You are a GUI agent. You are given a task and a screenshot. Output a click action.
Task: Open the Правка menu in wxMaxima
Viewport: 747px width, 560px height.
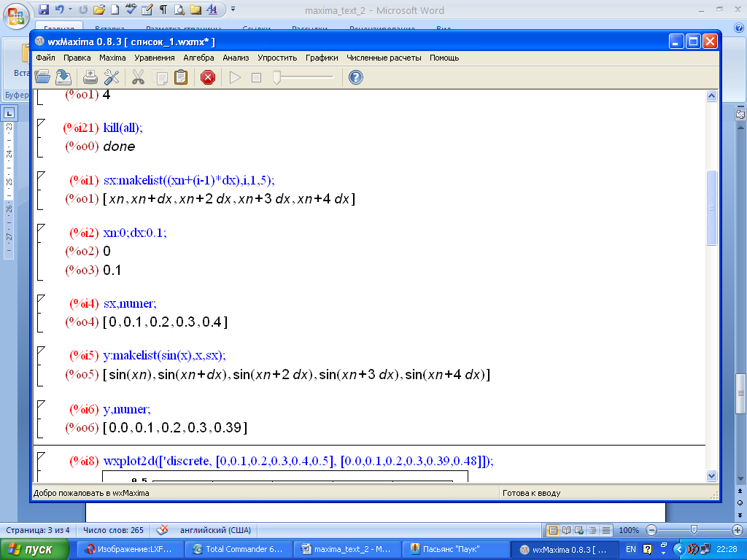pos(77,58)
